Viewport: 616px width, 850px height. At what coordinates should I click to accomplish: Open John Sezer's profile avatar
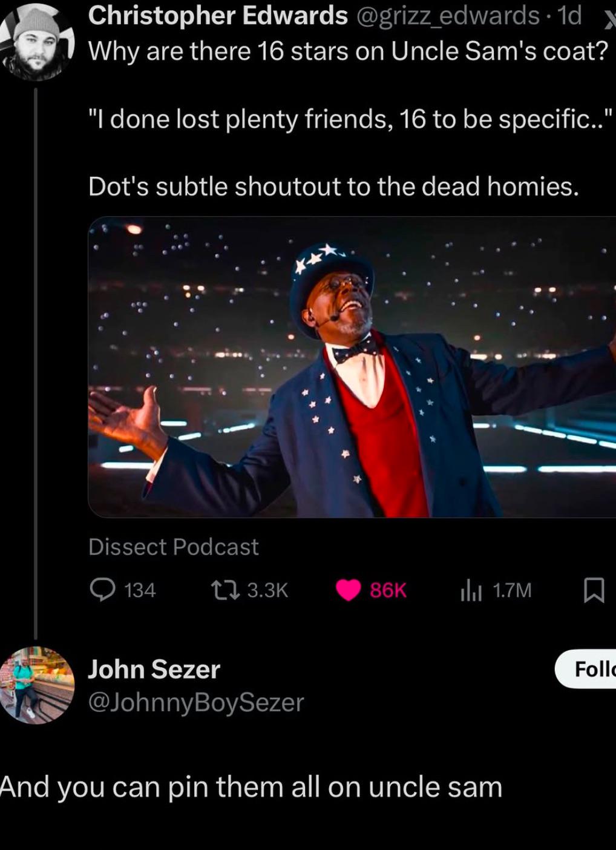coord(37,685)
